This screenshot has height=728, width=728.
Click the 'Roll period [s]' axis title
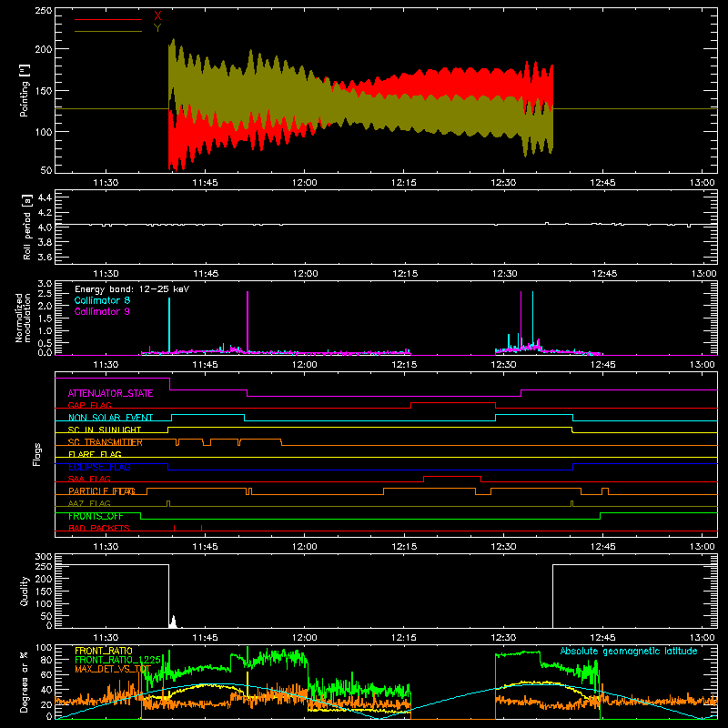(26, 227)
